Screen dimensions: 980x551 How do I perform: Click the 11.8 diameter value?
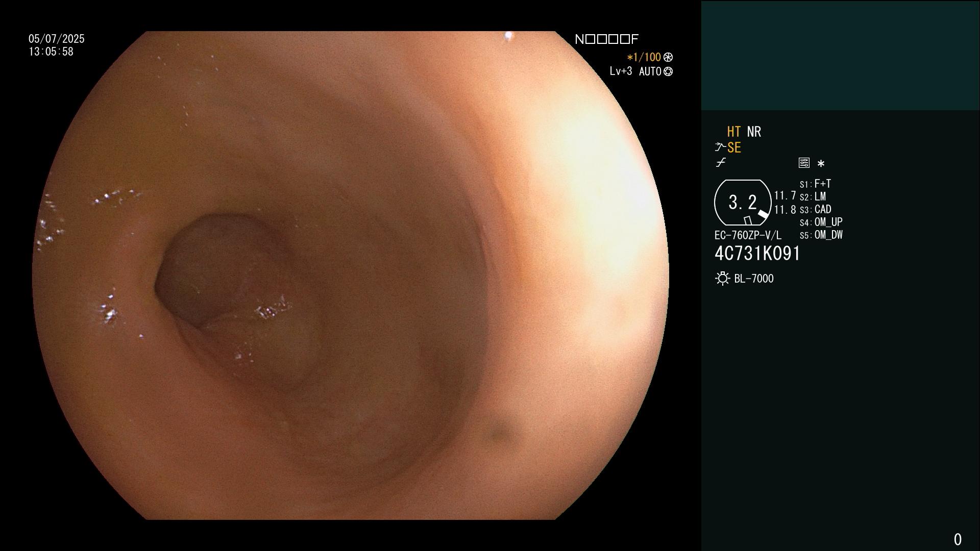[x=785, y=210]
